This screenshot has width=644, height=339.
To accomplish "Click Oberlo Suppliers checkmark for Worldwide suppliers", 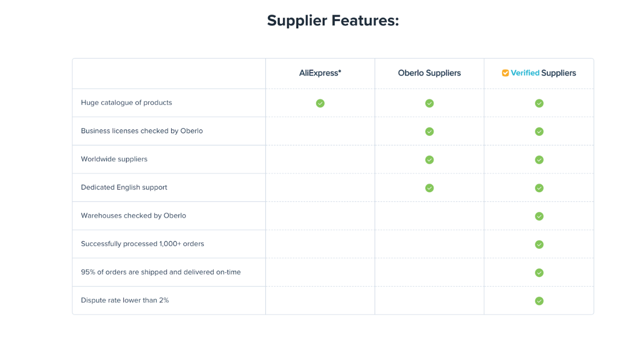I will (429, 160).
